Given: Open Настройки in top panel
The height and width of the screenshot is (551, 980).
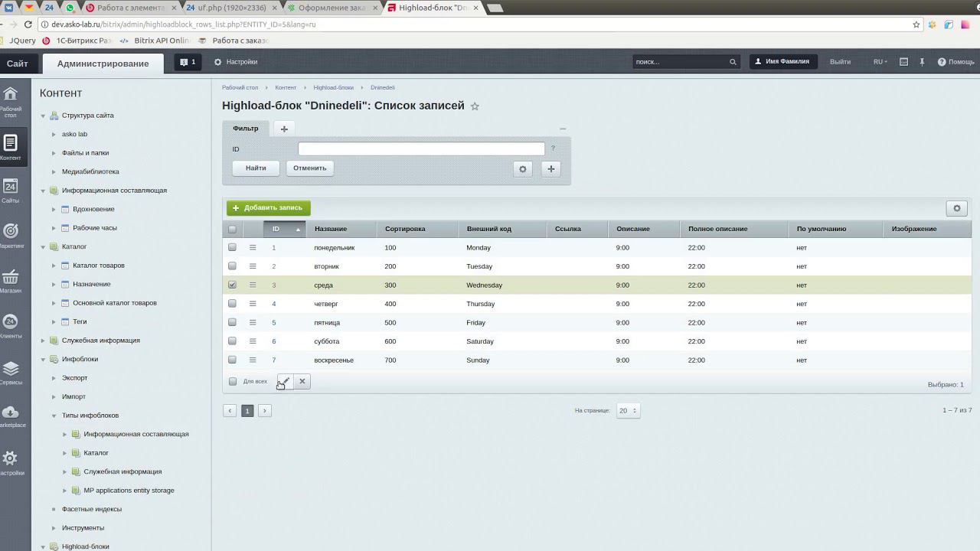Looking at the screenshot, I should [x=236, y=62].
